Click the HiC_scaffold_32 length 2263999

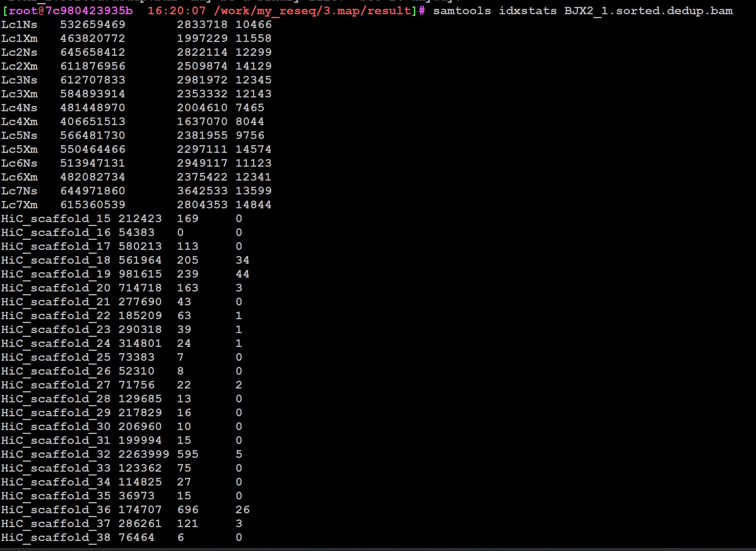tap(143, 454)
